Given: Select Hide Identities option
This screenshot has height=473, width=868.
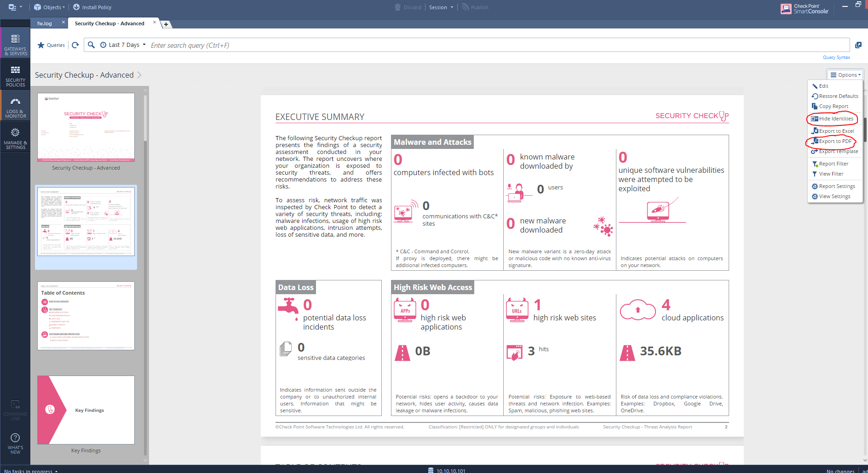Looking at the screenshot, I should point(832,119).
